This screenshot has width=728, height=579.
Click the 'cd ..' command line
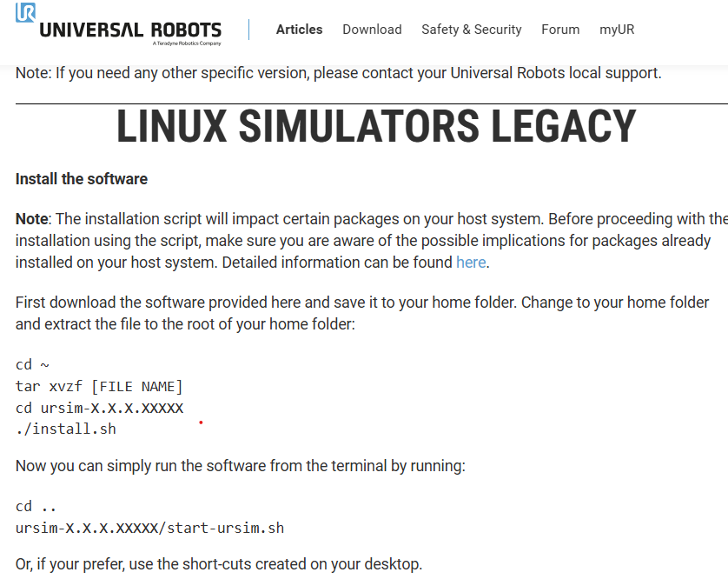coord(36,506)
